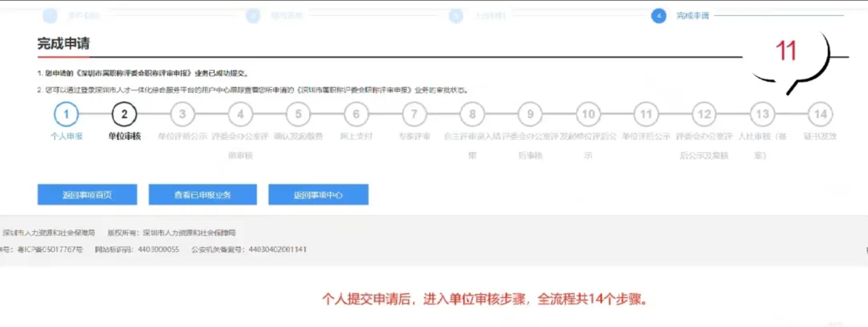Image resolution: width=868 pixels, height=327 pixels.
Task: Select step 2 单位审核 circle in the review flow
Action: pos(124,114)
